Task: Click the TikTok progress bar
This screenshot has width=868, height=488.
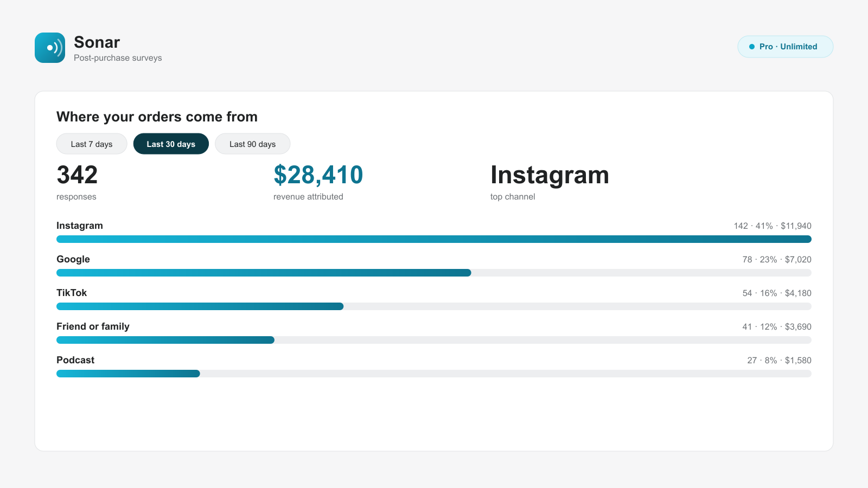Action: tap(434, 306)
